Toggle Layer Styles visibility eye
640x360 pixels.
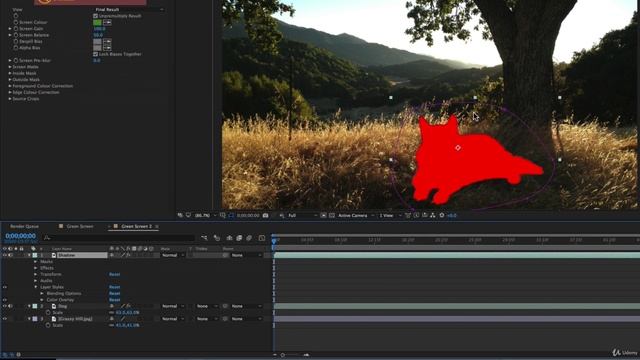[x=5, y=287]
